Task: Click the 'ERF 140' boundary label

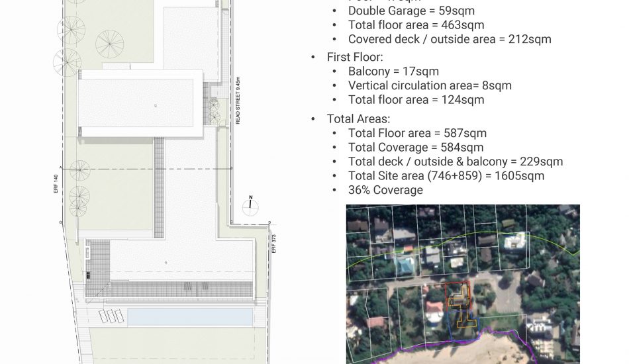Action: coord(56,183)
